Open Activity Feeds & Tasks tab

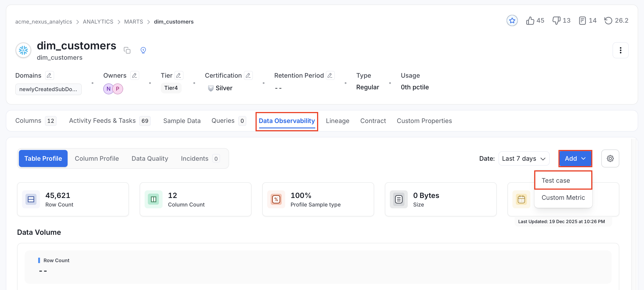point(110,121)
